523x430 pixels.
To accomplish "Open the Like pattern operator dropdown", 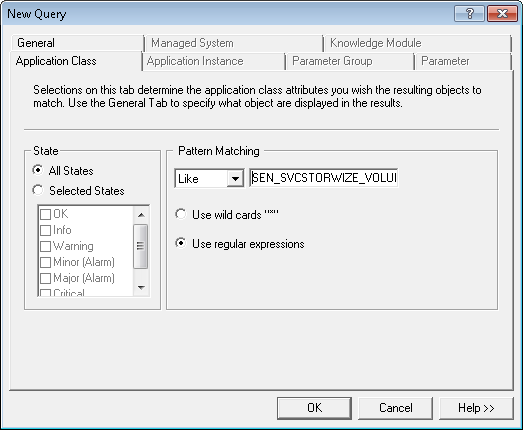I will click(235, 178).
